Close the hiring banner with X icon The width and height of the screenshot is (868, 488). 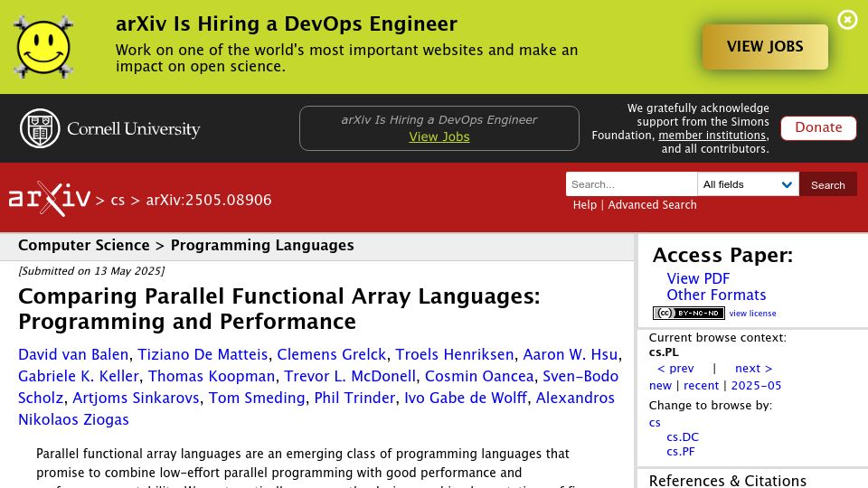click(x=847, y=20)
